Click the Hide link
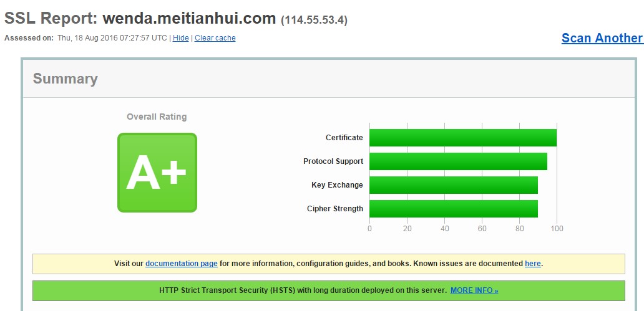Viewport: 644px width, 311px height. [181, 38]
